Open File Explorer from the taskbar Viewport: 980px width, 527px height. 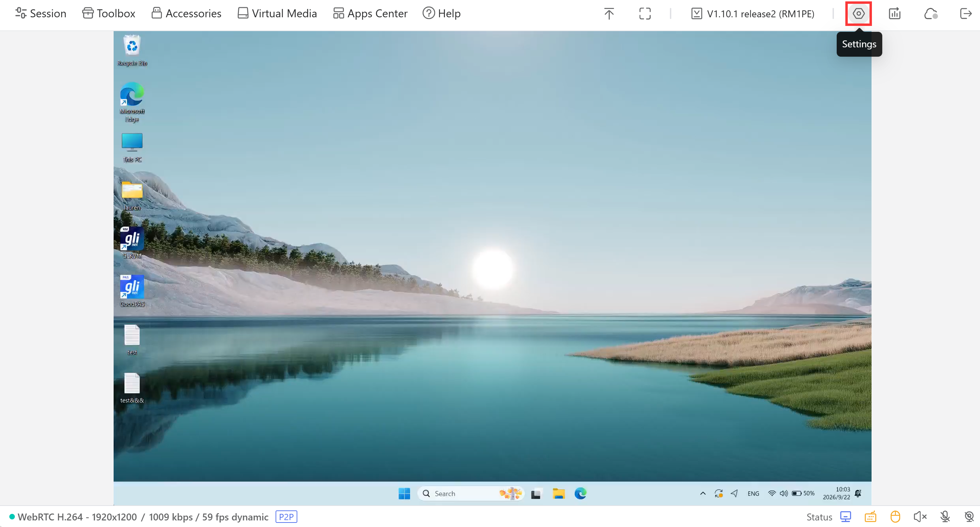click(x=558, y=493)
